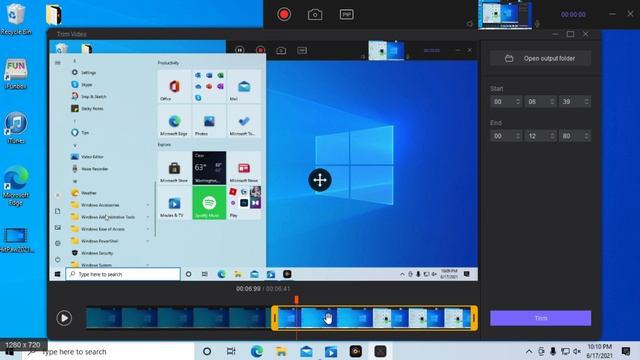The width and height of the screenshot is (640, 360).
Task: Open network settings from the tray
Action: coord(565,351)
